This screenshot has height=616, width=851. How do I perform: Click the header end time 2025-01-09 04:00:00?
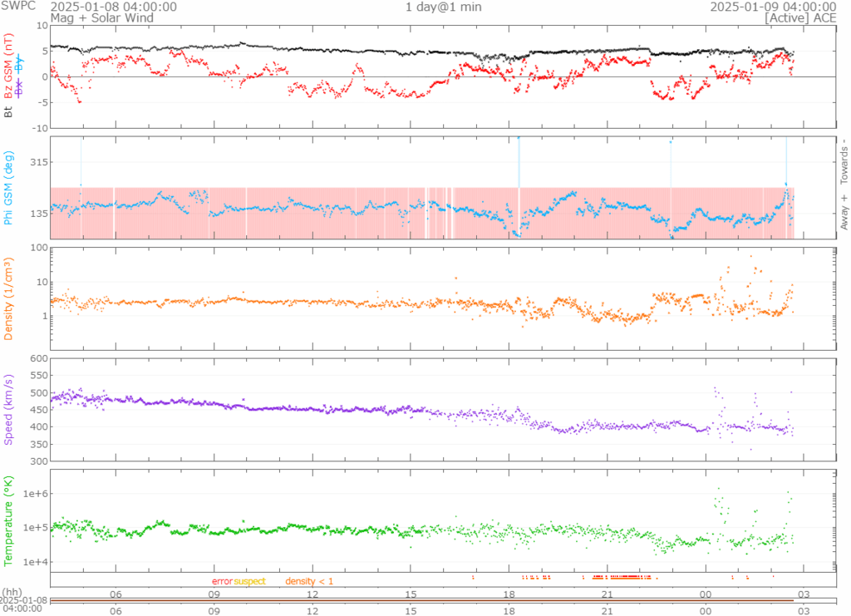[x=773, y=7]
